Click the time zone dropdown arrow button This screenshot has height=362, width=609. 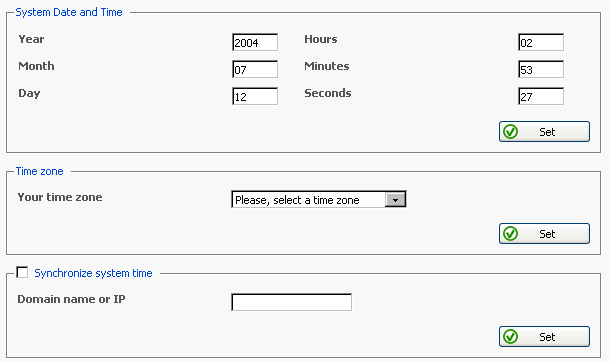395,200
